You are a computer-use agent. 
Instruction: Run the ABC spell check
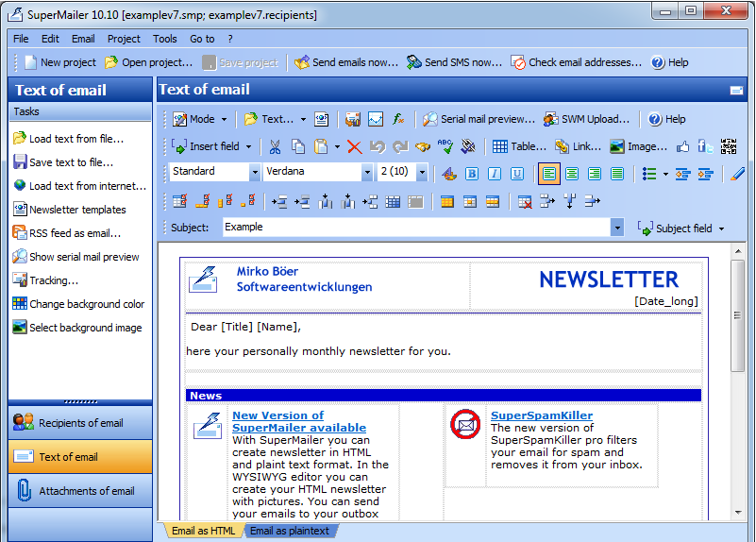[445, 146]
